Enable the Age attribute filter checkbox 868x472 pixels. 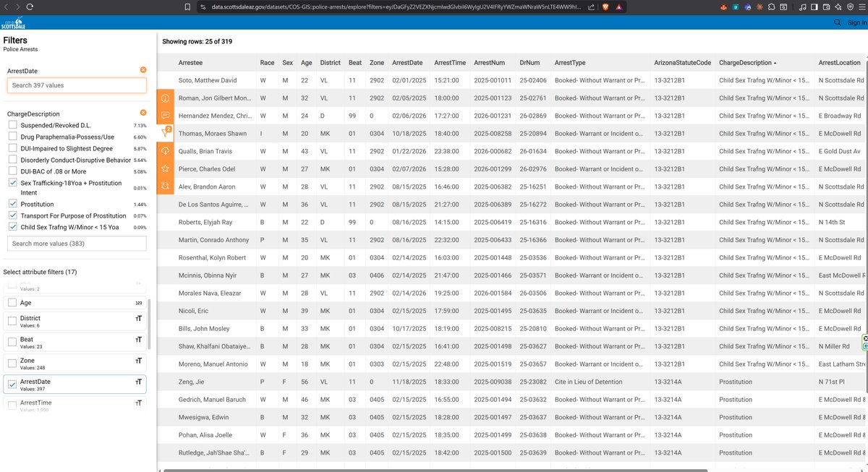tap(12, 302)
